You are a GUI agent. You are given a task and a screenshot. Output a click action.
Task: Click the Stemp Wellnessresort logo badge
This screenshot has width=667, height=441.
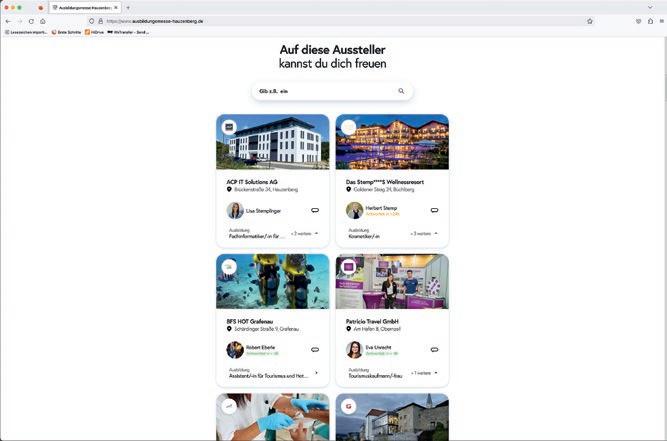coord(349,127)
